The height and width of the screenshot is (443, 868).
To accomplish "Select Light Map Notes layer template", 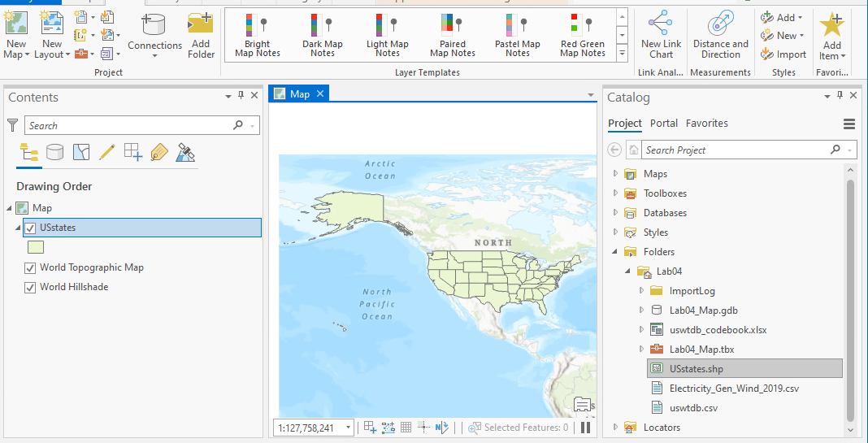I will pyautogui.click(x=388, y=36).
